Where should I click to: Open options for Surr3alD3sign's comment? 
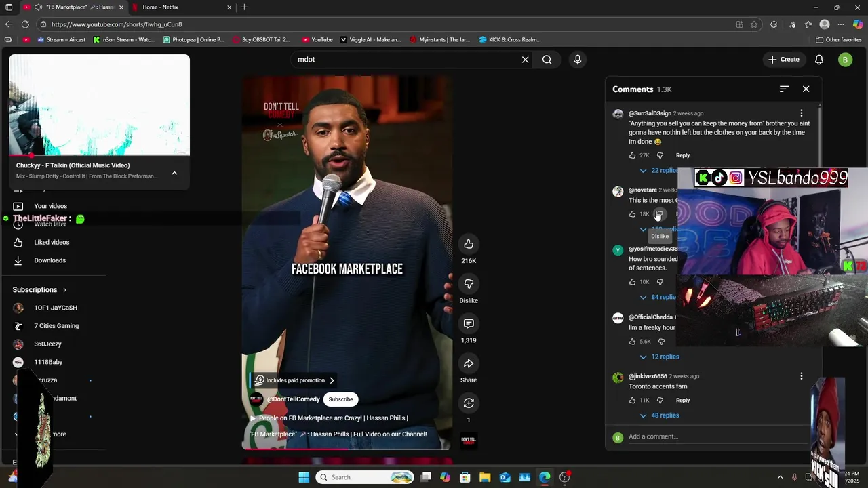(x=802, y=113)
